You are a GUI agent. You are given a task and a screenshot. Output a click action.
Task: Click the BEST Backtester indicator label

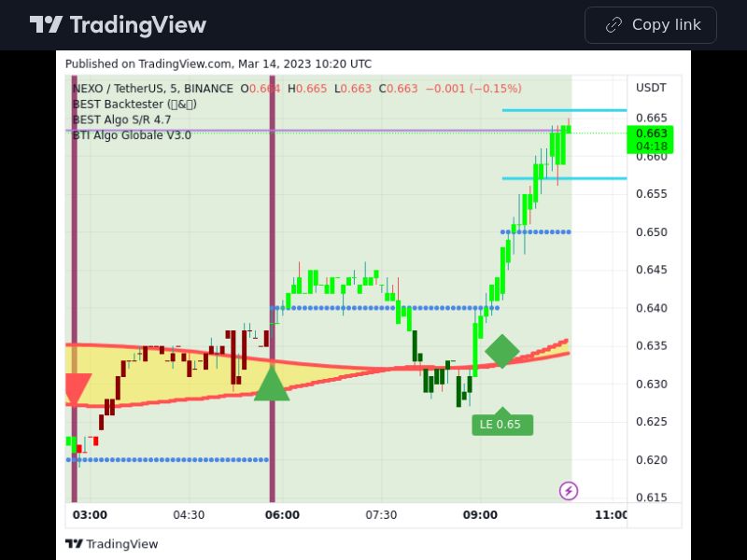(x=134, y=105)
